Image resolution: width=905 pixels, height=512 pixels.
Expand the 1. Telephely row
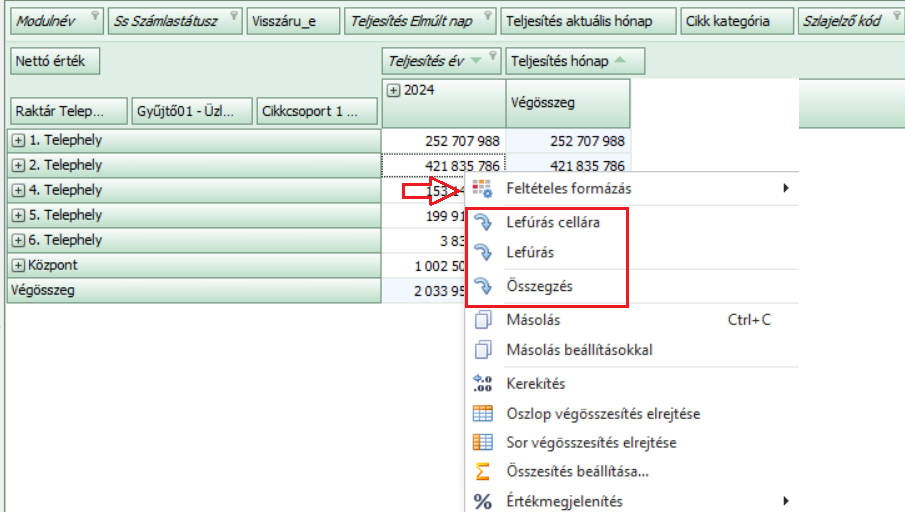coord(19,141)
